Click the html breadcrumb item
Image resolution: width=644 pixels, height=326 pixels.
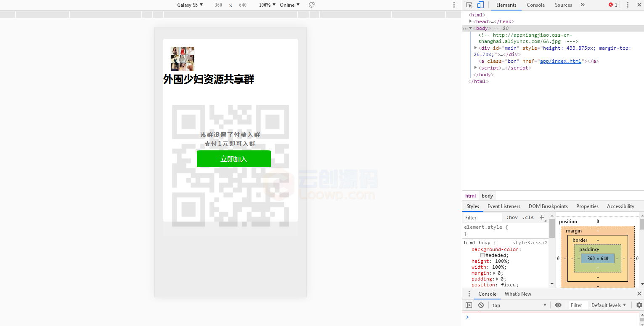coord(470,196)
